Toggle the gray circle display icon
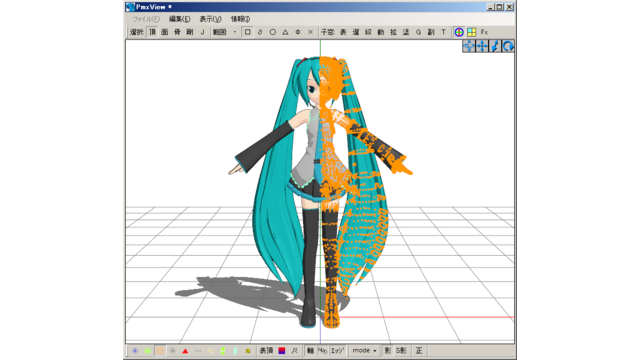The image size is (640, 360). 173,351
